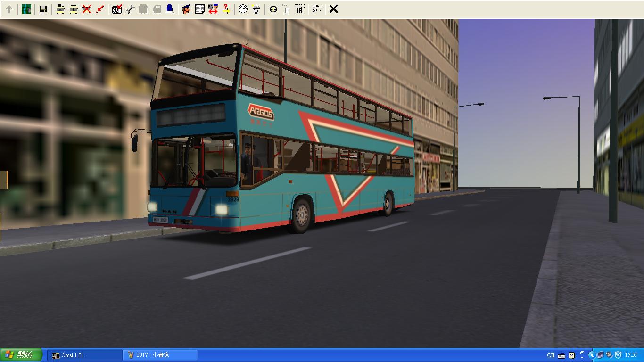Open the Windows Start menu
Image resolution: width=644 pixels, height=362 pixels.
tap(21, 355)
